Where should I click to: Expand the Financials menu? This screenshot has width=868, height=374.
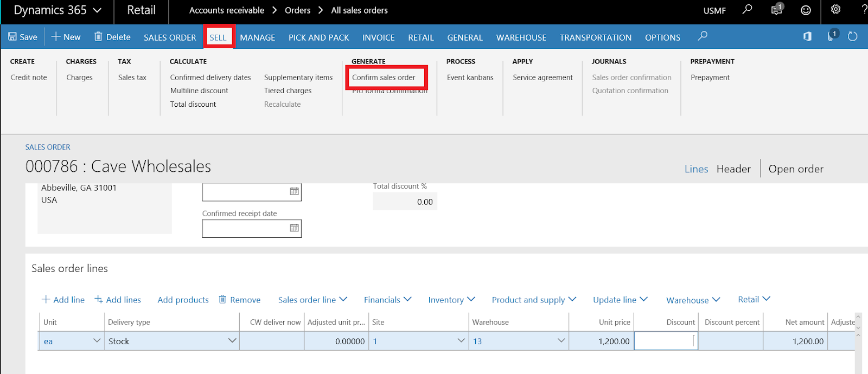point(387,300)
